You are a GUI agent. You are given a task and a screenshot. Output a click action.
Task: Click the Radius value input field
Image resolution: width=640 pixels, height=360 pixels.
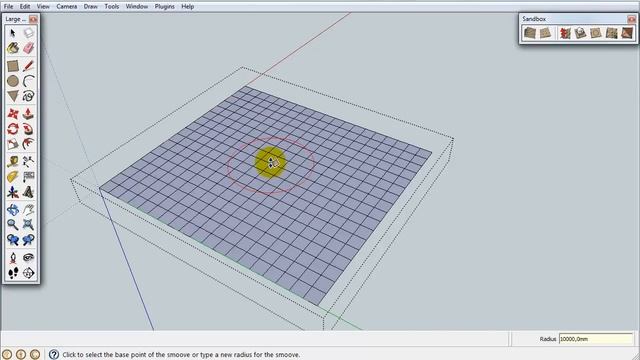596,339
